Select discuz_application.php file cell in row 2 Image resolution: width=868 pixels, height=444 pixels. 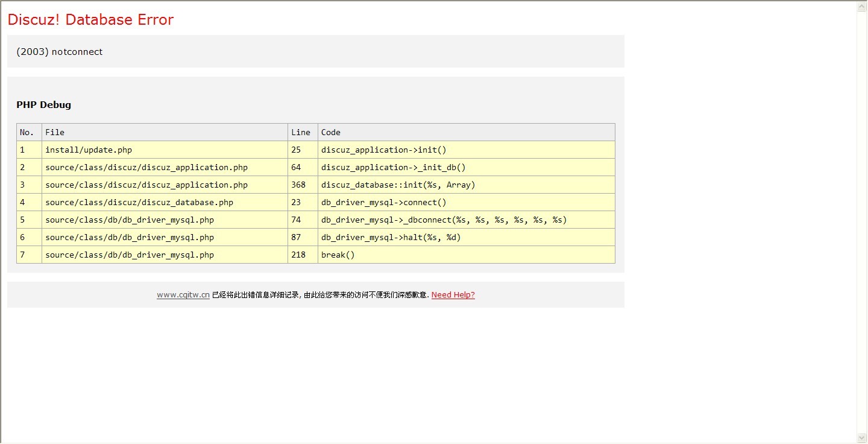[x=165, y=167]
